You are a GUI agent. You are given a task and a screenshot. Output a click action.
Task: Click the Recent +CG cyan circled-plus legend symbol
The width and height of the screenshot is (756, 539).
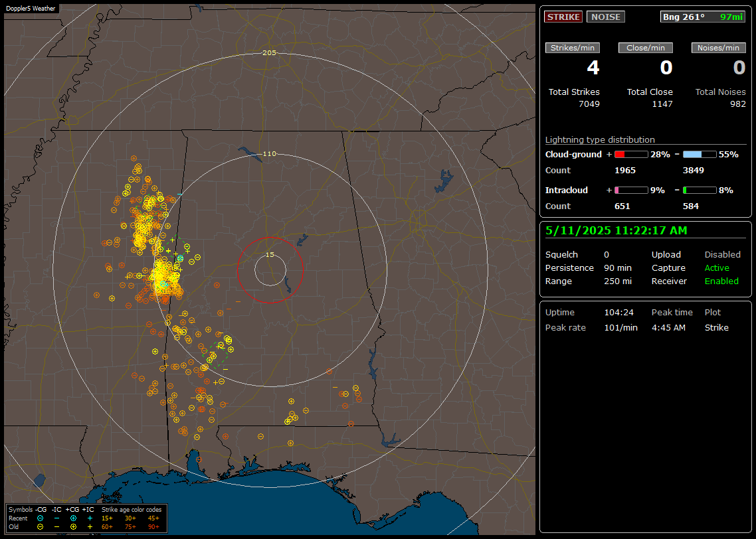point(73,518)
